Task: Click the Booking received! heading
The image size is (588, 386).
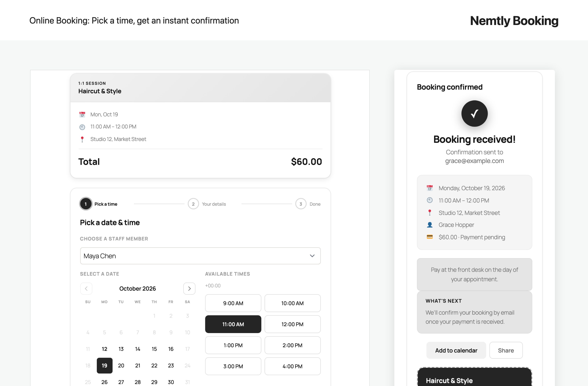Action: (x=474, y=139)
